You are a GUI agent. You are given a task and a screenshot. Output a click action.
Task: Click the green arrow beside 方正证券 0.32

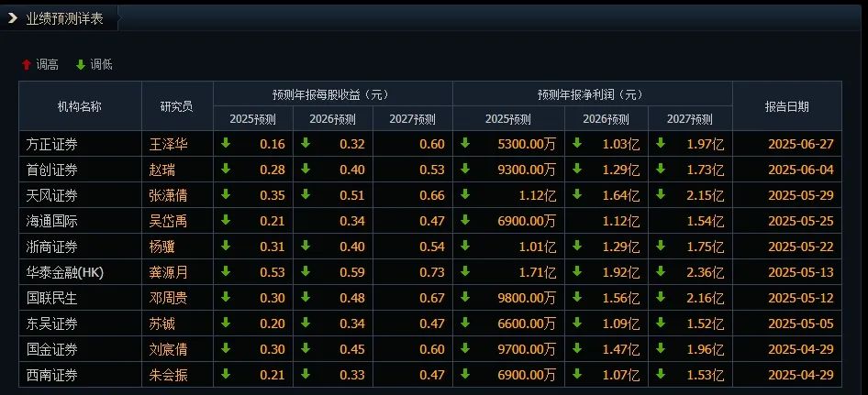tap(306, 143)
